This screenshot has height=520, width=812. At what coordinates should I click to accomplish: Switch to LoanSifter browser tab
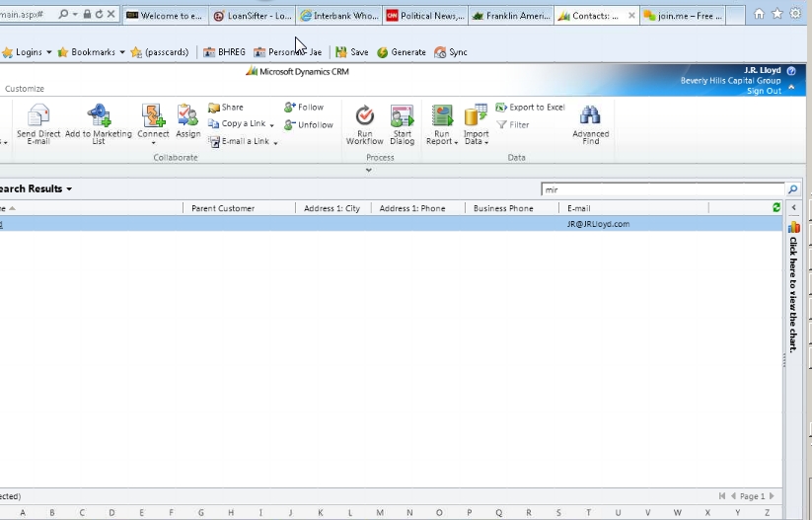(x=252, y=16)
